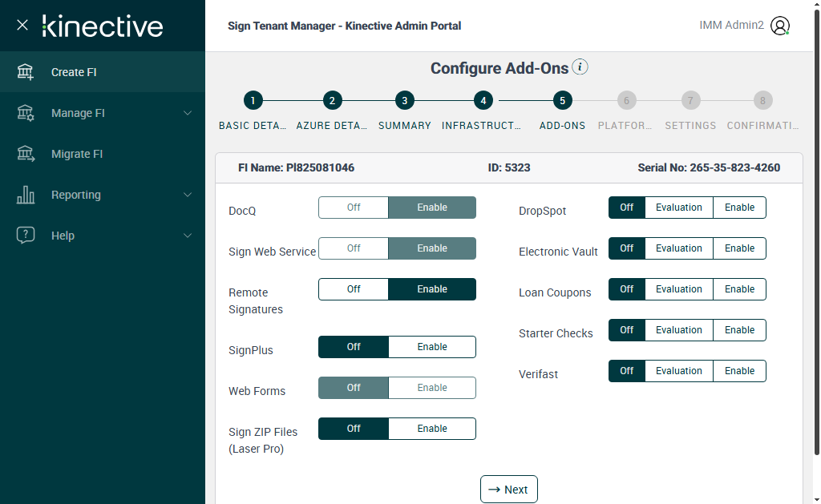Set Web Forms to Off
Screen dimensions: 821x504
click(354, 387)
